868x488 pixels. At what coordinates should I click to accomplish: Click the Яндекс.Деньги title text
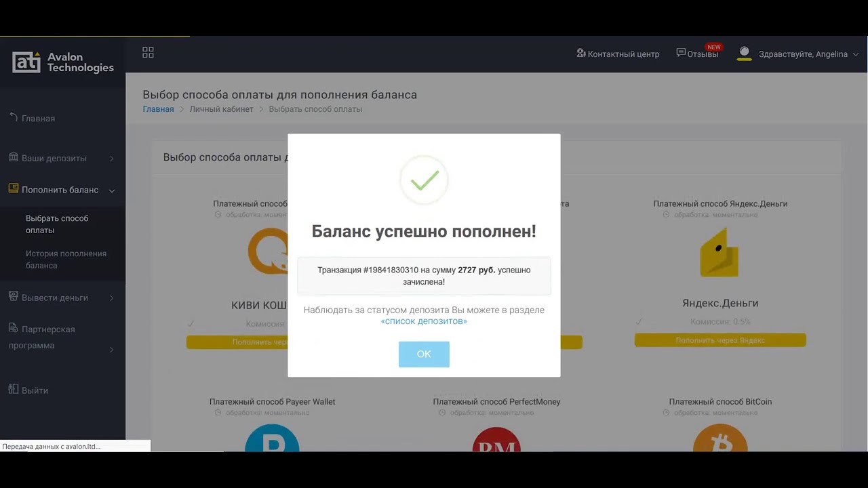[720, 303]
